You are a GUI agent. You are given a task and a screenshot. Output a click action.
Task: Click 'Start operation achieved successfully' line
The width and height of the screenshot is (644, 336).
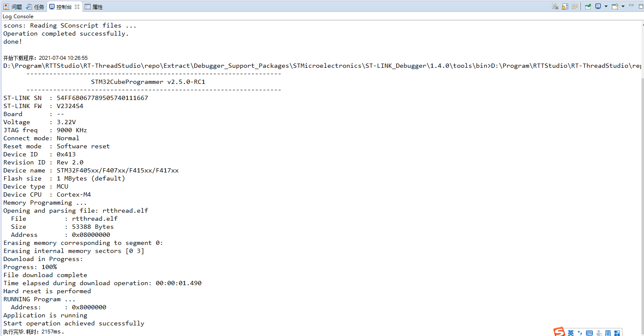tap(74, 323)
